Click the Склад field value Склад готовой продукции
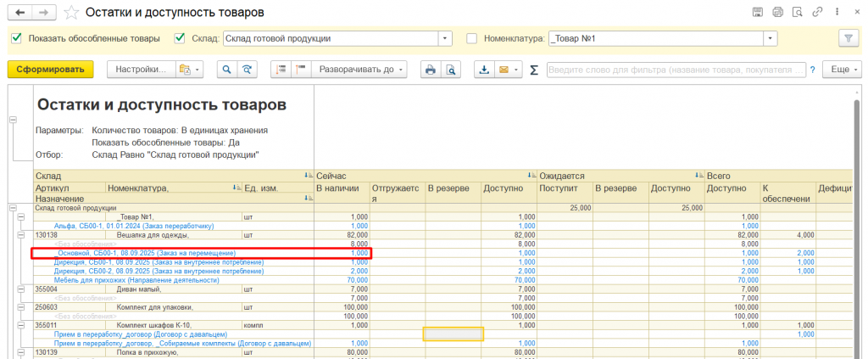 tap(331, 39)
